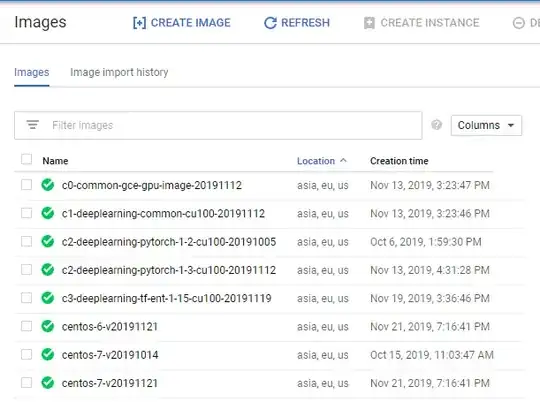Image resolution: width=540 pixels, height=402 pixels.
Task: Open image centos-7-v20191014
Action: tap(110, 355)
